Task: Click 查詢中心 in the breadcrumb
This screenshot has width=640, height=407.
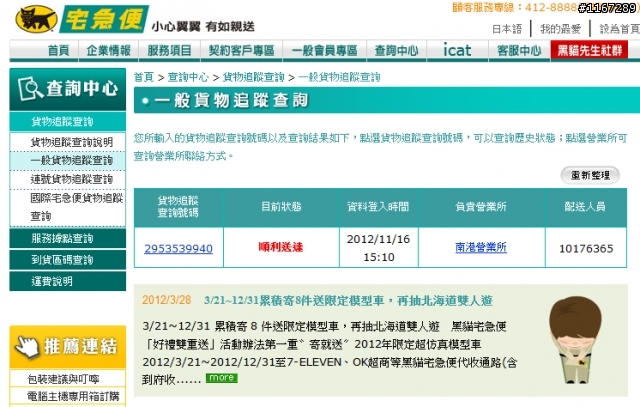Action: point(188,77)
